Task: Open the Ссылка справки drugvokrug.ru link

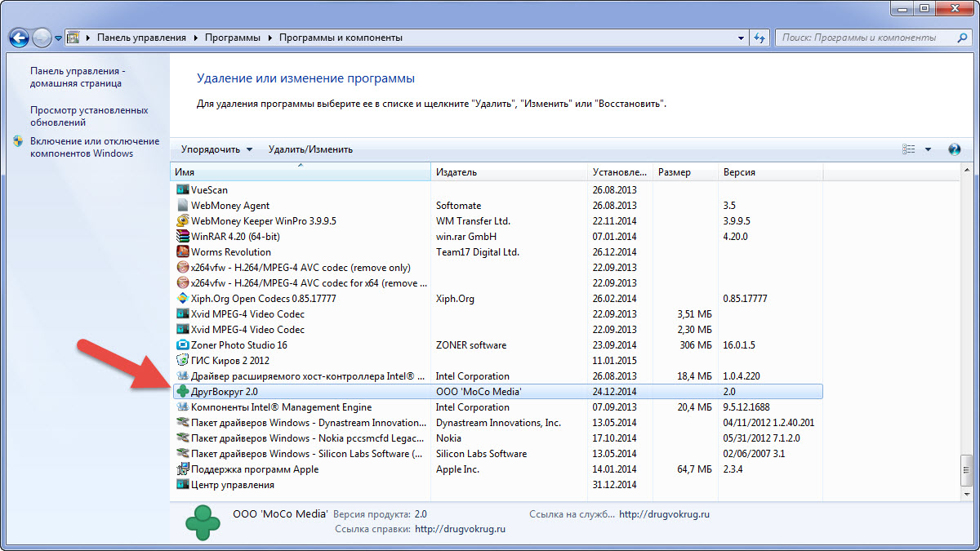Action: click(x=461, y=529)
